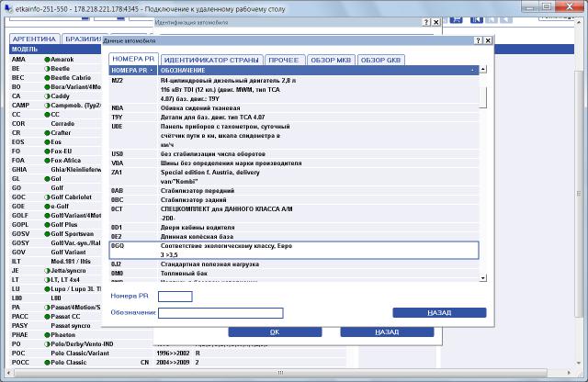Select the 0E2 Длинная колёсная база row
The image size is (588, 382).
coord(294,237)
